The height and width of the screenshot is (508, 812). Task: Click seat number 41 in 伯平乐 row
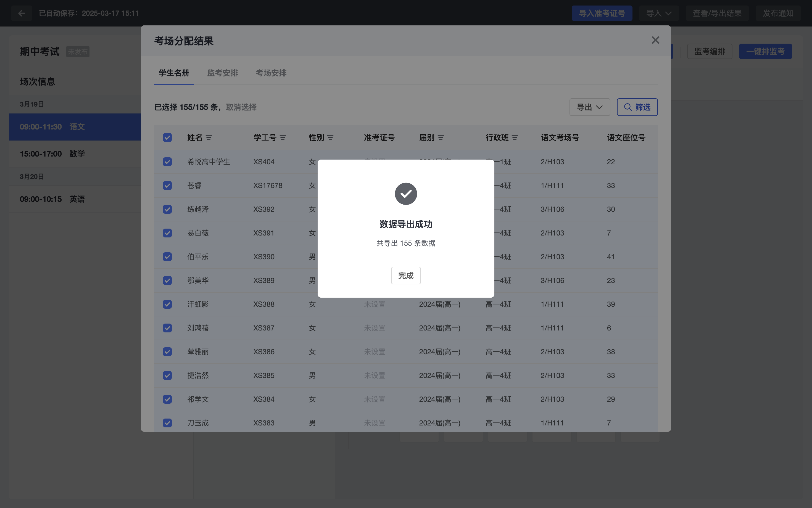pyautogui.click(x=611, y=257)
